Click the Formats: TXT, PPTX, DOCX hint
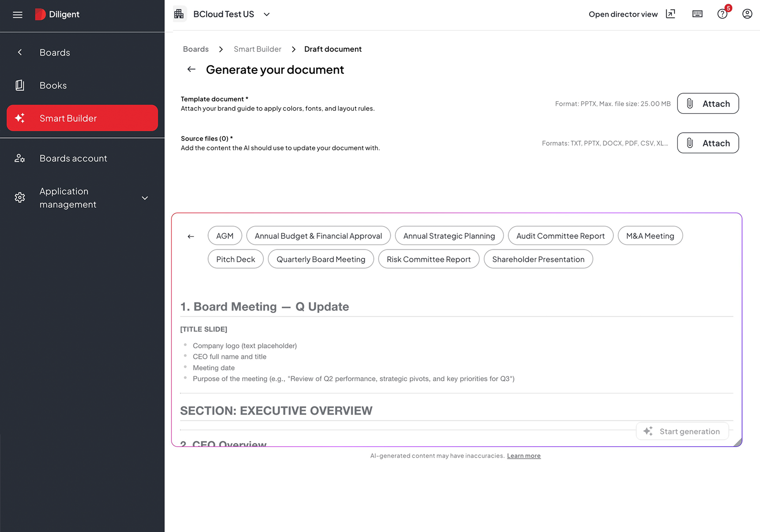The width and height of the screenshot is (760, 532). [x=605, y=143]
